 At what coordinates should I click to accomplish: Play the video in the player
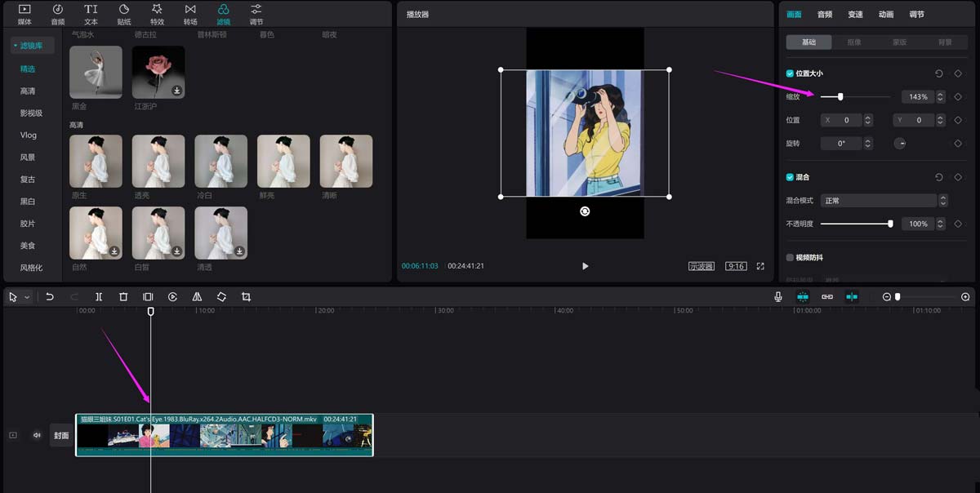pyautogui.click(x=585, y=266)
